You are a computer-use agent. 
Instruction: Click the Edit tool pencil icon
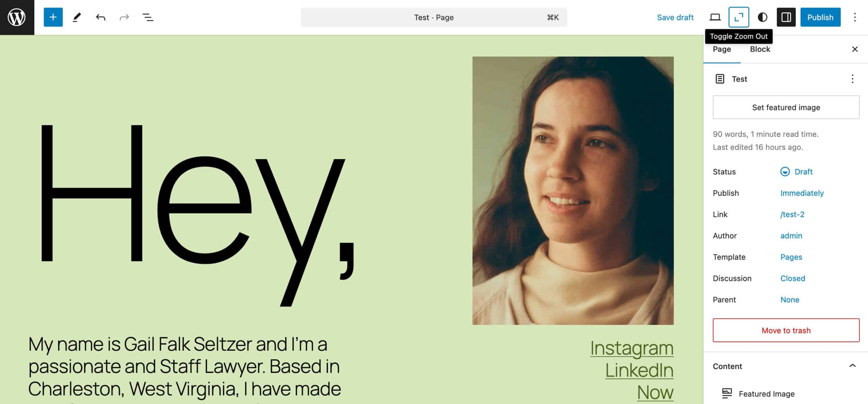coord(77,17)
